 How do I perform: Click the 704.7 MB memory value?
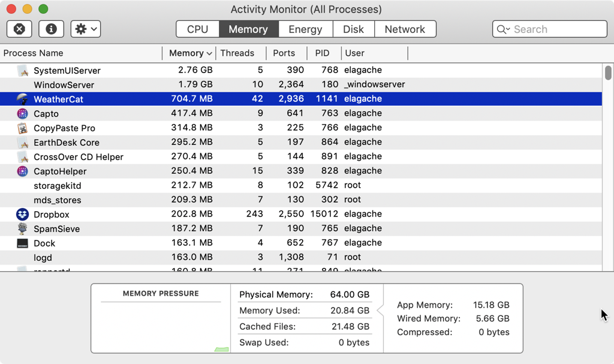point(192,99)
